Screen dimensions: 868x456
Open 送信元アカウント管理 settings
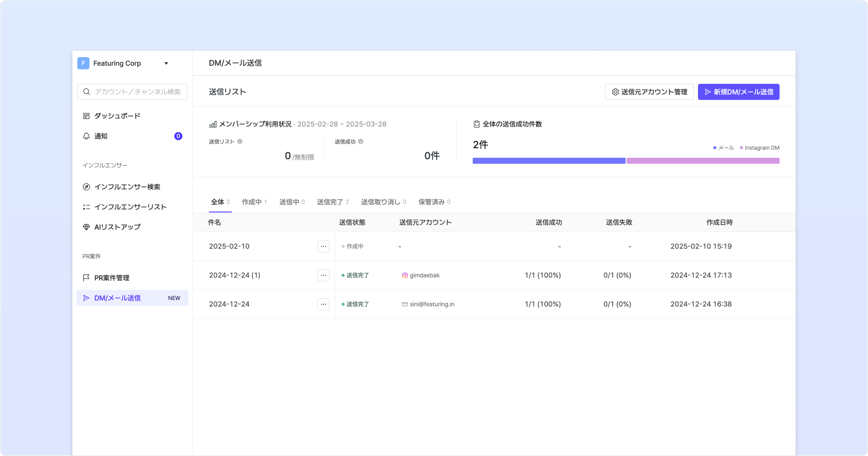(x=649, y=92)
